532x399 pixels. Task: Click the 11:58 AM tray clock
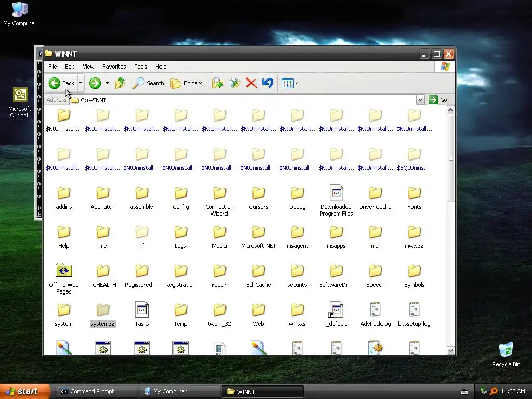[513, 392]
